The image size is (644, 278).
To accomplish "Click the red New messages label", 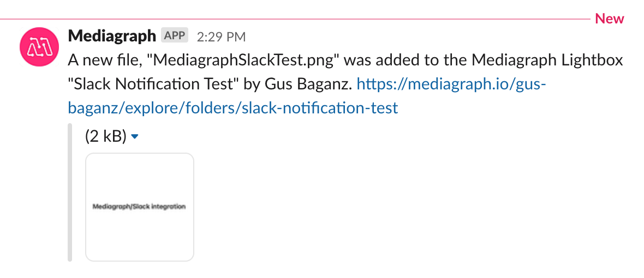I will pyautogui.click(x=609, y=19).
